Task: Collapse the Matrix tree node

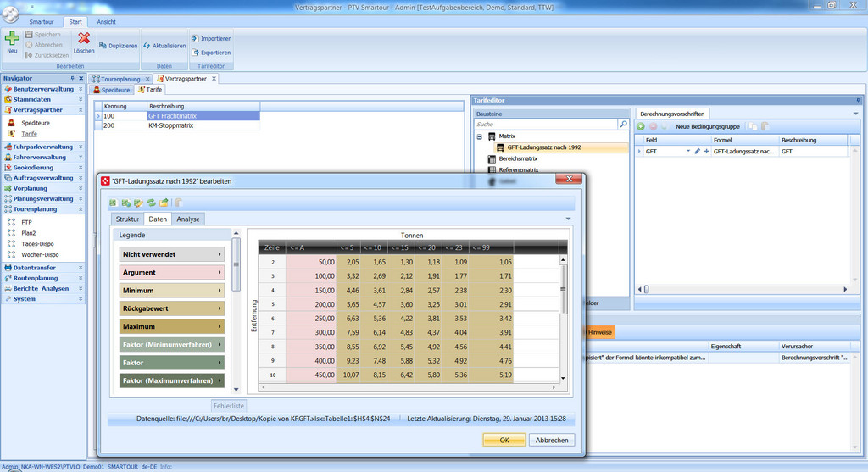Action: pos(480,136)
